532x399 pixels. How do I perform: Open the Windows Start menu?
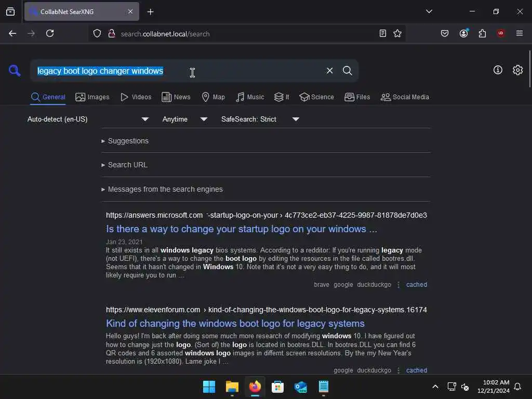(x=209, y=387)
